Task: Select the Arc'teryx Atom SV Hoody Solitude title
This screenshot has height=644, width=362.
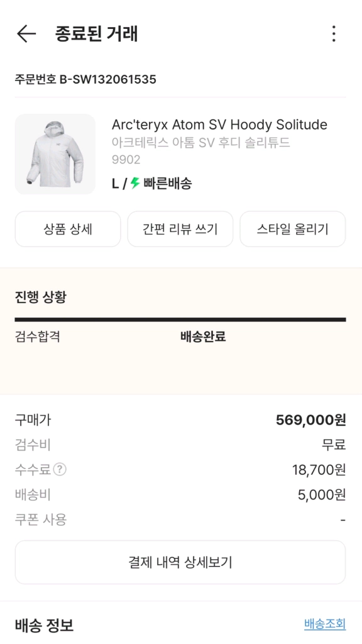Action: tap(219, 125)
